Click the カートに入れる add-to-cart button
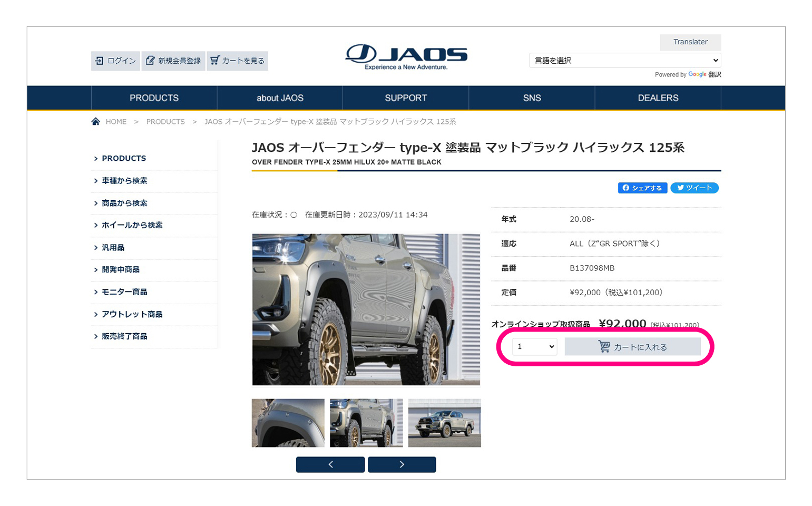 click(x=633, y=346)
